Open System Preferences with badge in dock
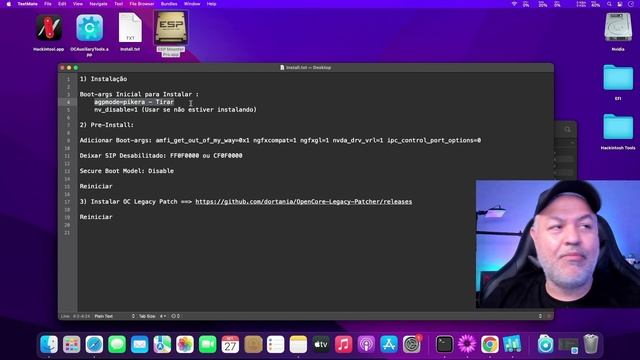The width and height of the screenshot is (640, 360). 411,344
